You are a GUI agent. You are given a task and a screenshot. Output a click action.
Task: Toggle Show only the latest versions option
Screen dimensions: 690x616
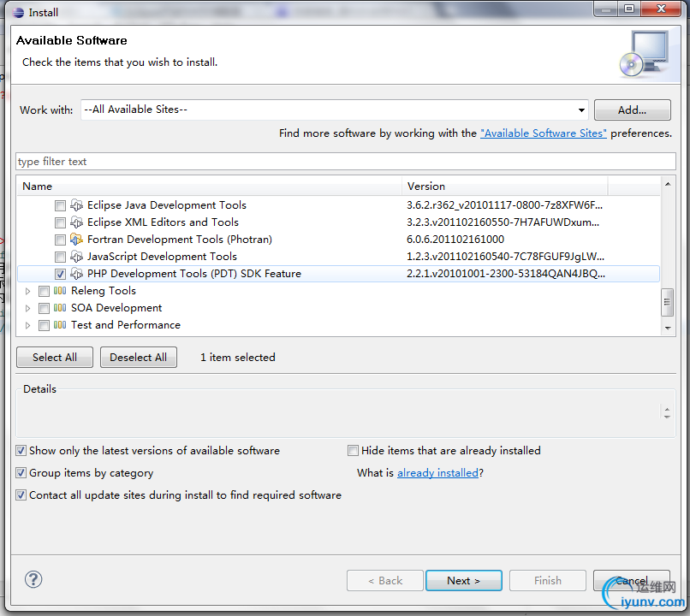tap(21, 451)
